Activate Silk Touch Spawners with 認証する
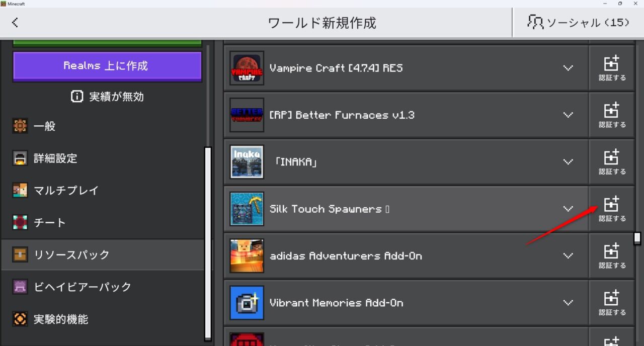Viewport: 644px width, 346px height. tap(612, 209)
